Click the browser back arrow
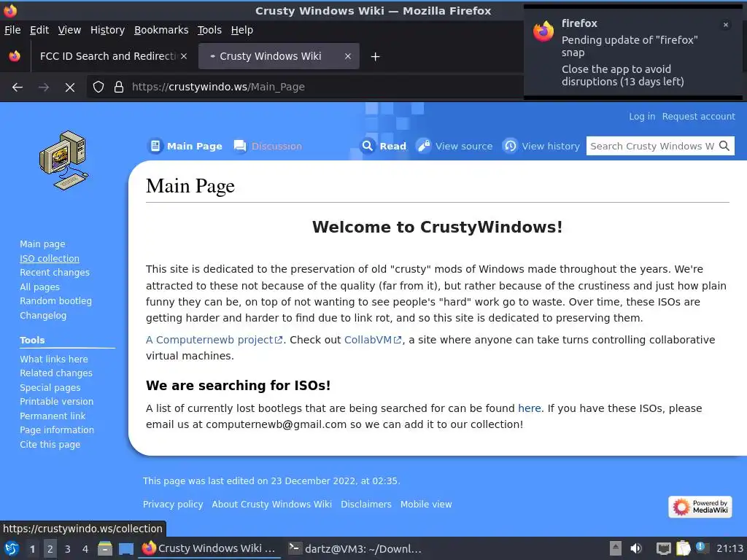The height and width of the screenshot is (560, 747). [18, 87]
